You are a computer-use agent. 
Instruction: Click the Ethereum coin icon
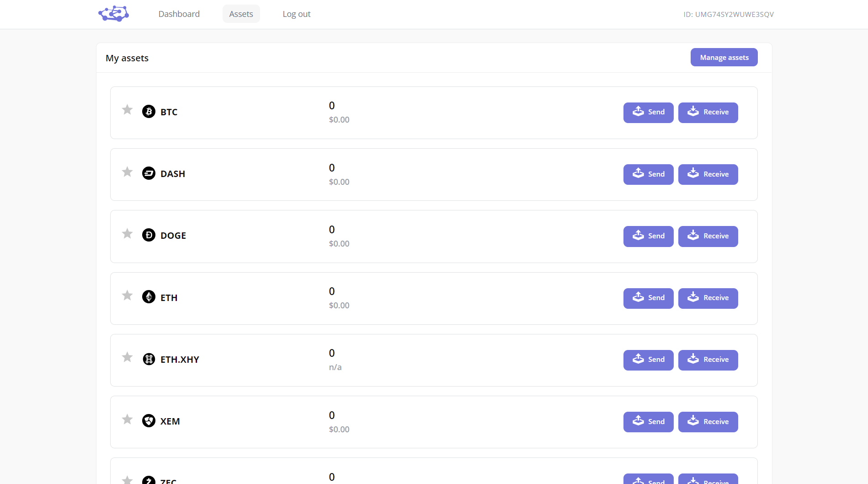(x=149, y=297)
